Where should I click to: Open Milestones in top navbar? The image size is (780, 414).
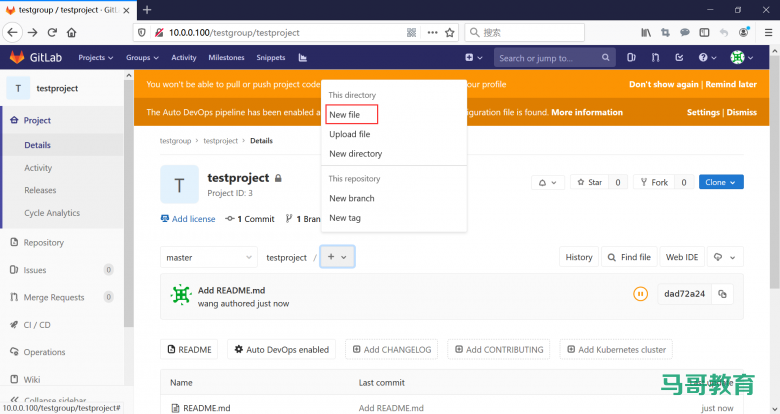pyautogui.click(x=226, y=58)
